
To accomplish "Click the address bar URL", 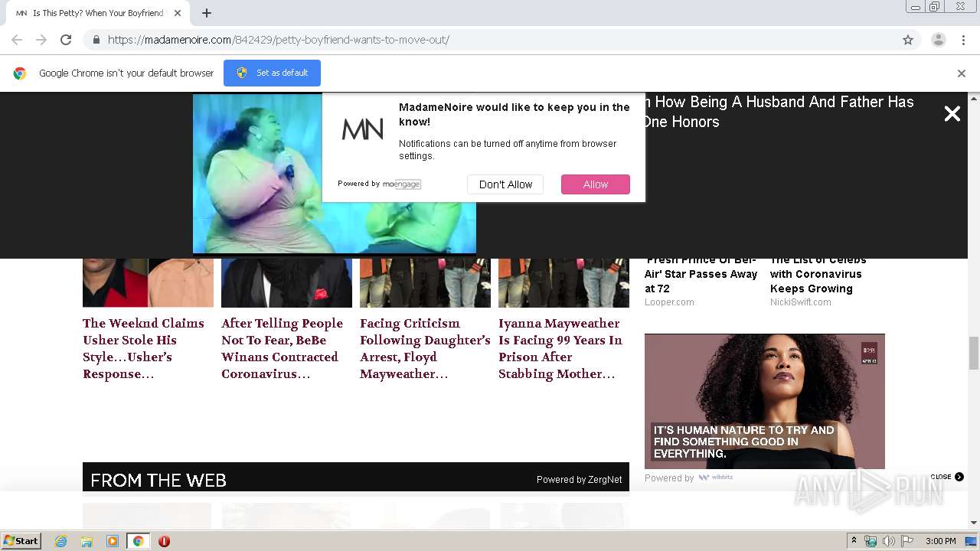I will click(278, 40).
